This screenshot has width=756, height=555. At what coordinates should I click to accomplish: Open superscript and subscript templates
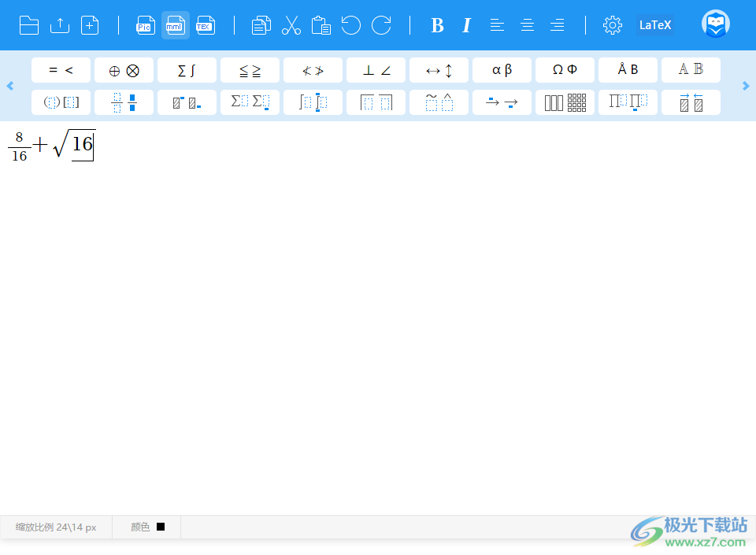click(187, 102)
